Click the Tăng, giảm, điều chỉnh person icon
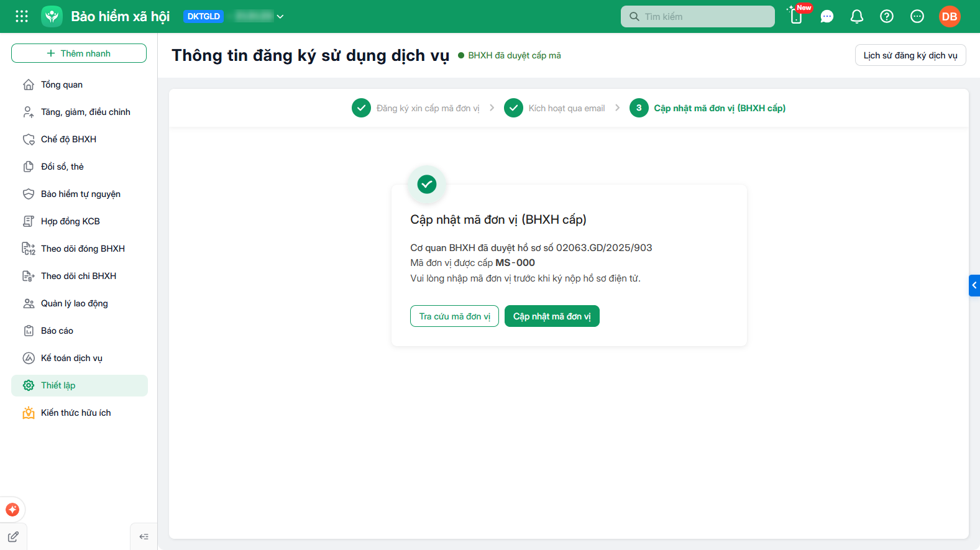This screenshot has width=980, height=550. [29, 112]
